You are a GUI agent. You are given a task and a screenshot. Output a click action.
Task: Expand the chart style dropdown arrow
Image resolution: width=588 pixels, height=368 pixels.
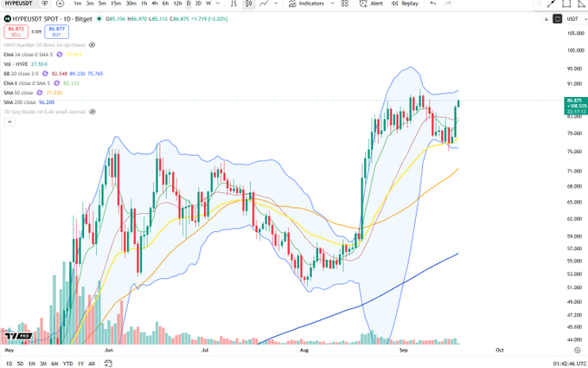(277, 3)
